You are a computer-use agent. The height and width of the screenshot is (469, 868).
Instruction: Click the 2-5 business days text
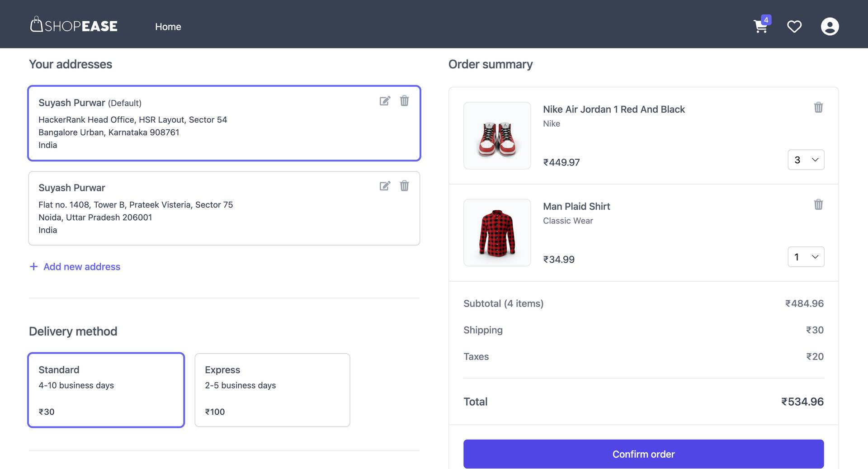[x=240, y=385]
